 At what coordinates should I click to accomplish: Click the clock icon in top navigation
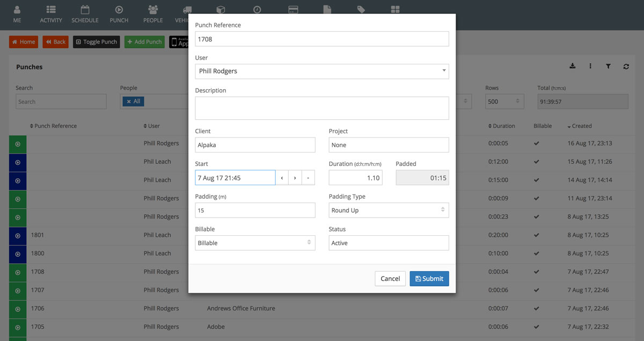coord(258,10)
